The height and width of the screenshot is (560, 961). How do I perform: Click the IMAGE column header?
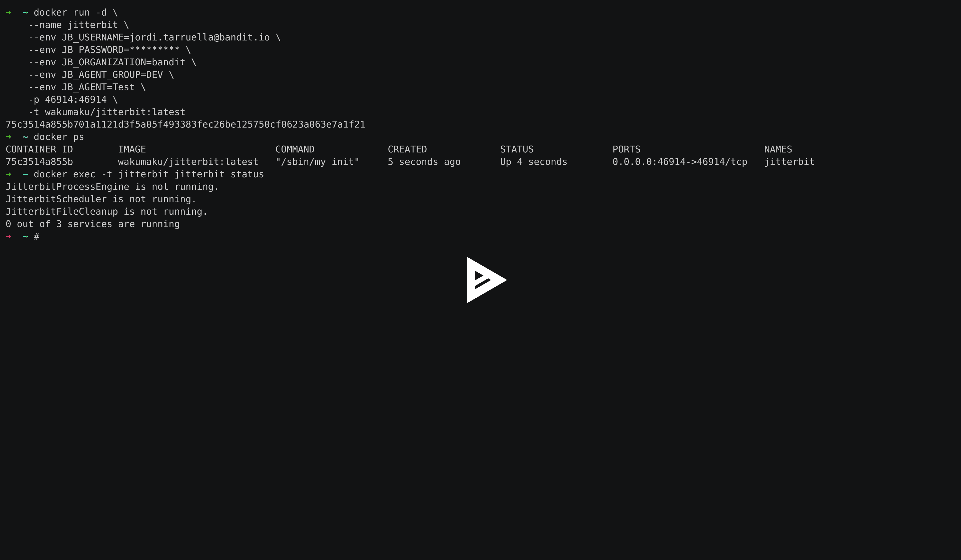tap(132, 149)
